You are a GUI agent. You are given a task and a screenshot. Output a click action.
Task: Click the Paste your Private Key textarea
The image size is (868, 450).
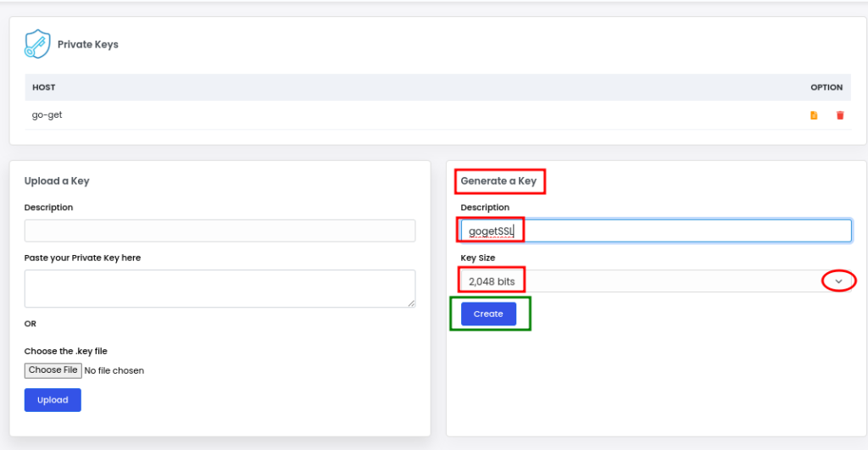(x=220, y=288)
